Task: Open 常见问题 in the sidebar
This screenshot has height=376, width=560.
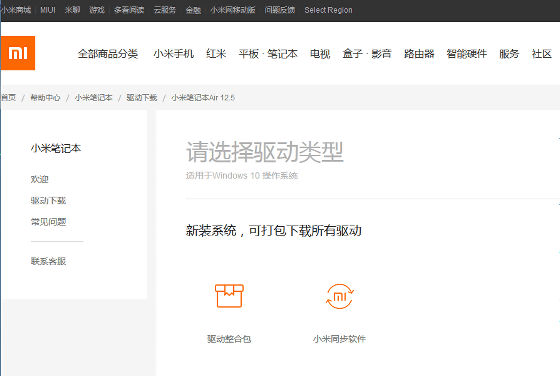Action: (x=48, y=222)
